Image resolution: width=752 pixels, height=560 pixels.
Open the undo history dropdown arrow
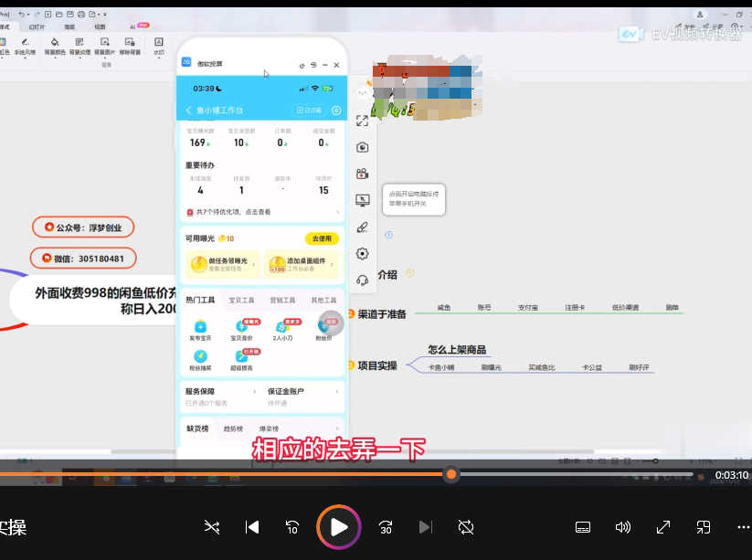pos(28,15)
